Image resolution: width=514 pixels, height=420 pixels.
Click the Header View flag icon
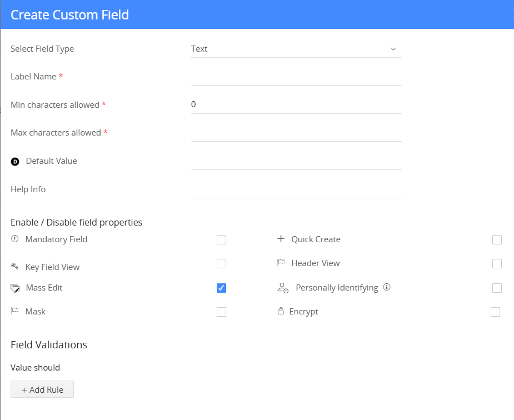point(281,263)
